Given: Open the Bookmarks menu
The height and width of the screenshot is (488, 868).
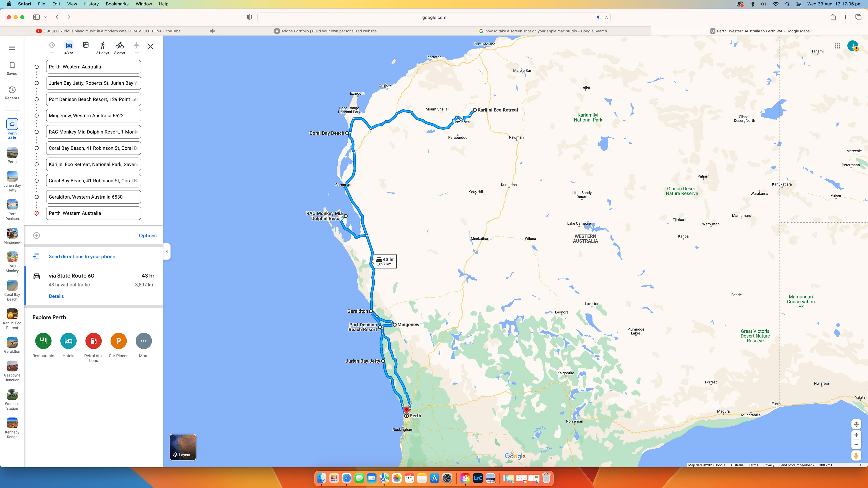Looking at the screenshot, I should 117,4.
